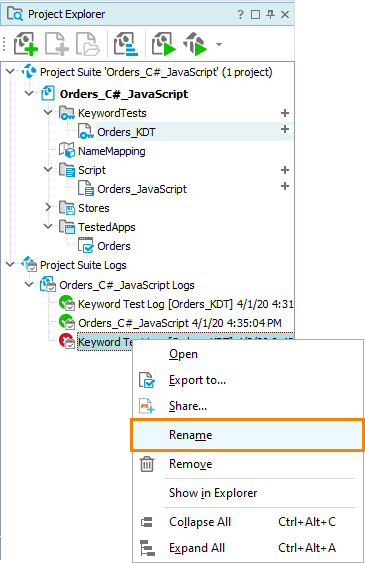The width and height of the screenshot is (365, 563).
Task: Click the Stores folder icon
Action: click(67, 208)
